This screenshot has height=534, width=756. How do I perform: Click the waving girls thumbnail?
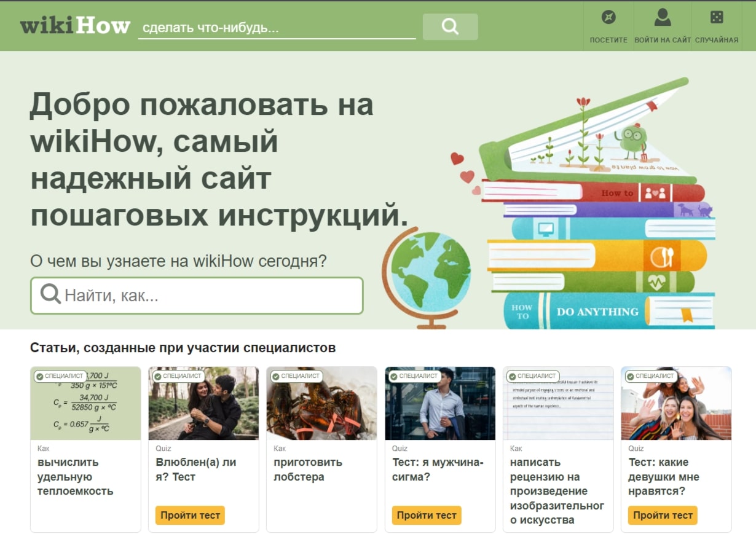click(x=676, y=404)
